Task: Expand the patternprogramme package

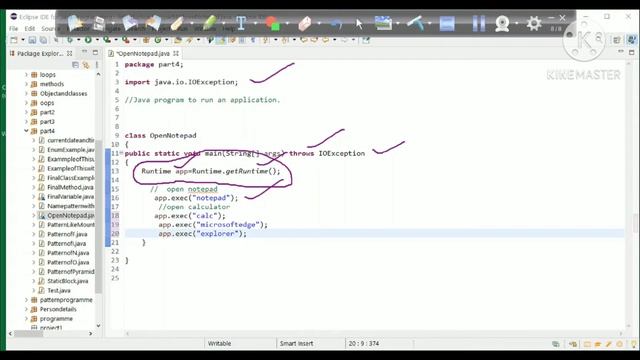Action: tap(26, 300)
